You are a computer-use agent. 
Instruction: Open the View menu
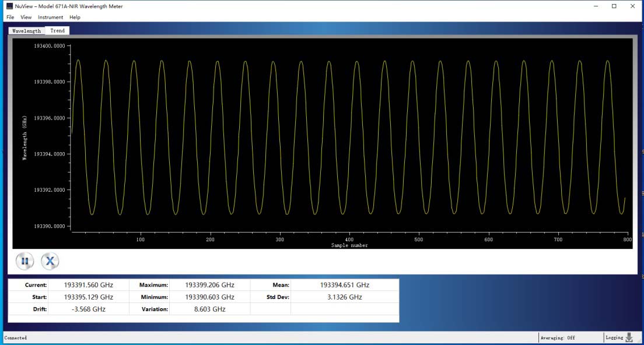pyautogui.click(x=26, y=17)
